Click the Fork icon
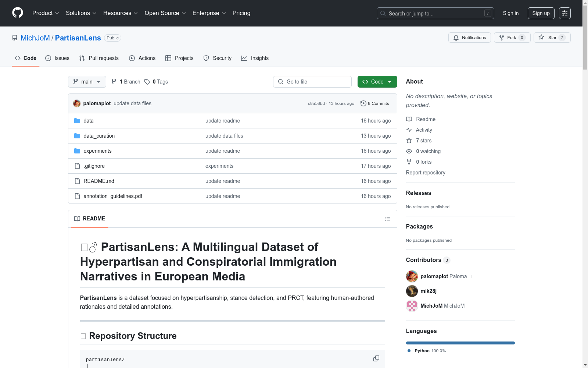Screen dimensions: 588x368 [x=502, y=38]
